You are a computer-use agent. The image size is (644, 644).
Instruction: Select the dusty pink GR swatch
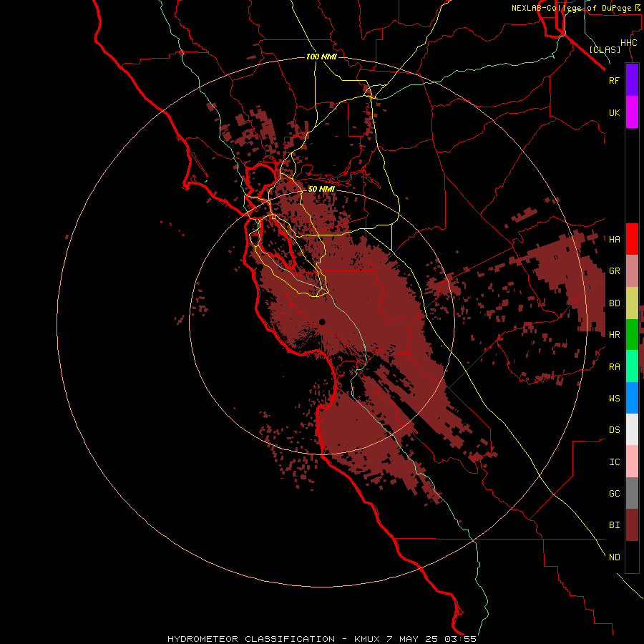632,271
